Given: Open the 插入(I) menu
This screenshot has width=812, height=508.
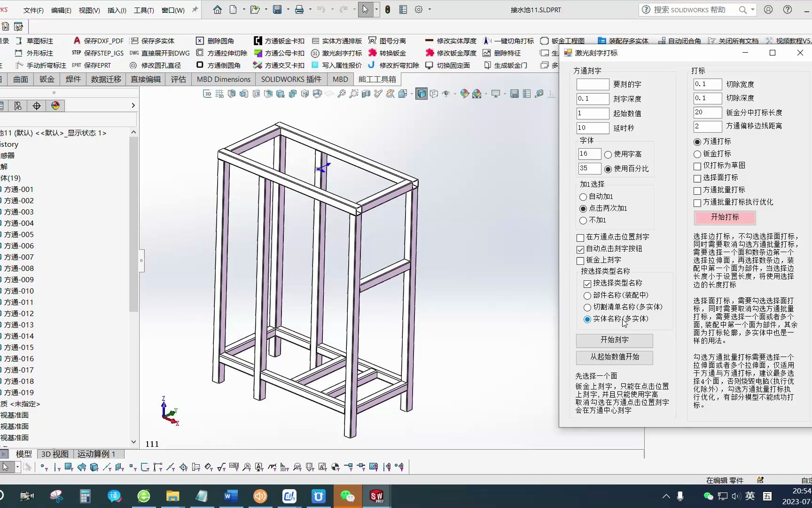Looking at the screenshot, I should pyautogui.click(x=117, y=9).
